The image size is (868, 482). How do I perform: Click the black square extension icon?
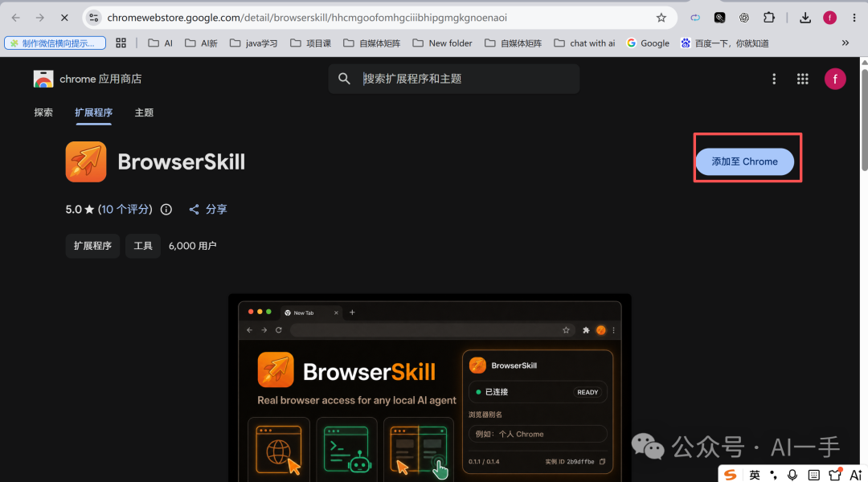point(719,18)
